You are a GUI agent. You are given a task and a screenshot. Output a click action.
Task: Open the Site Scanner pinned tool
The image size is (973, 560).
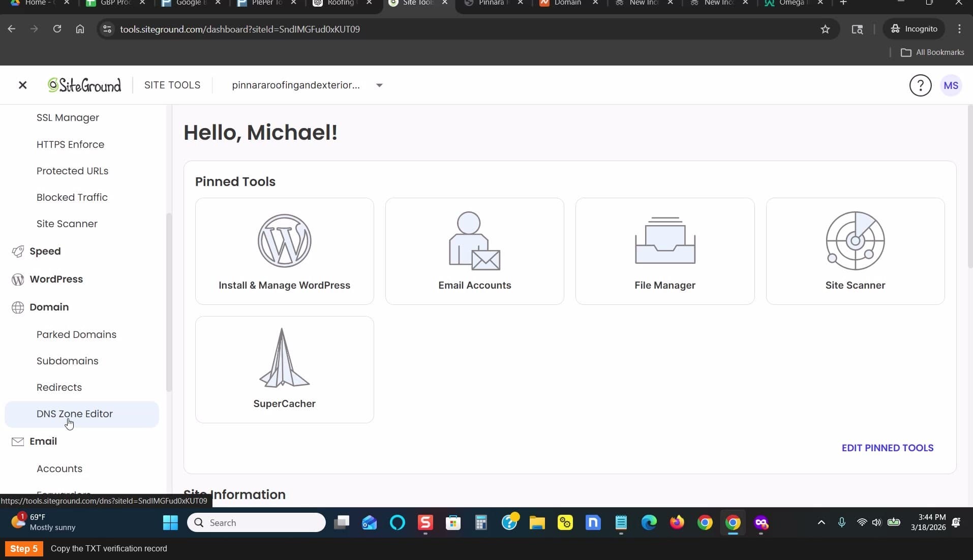pos(855,251)
